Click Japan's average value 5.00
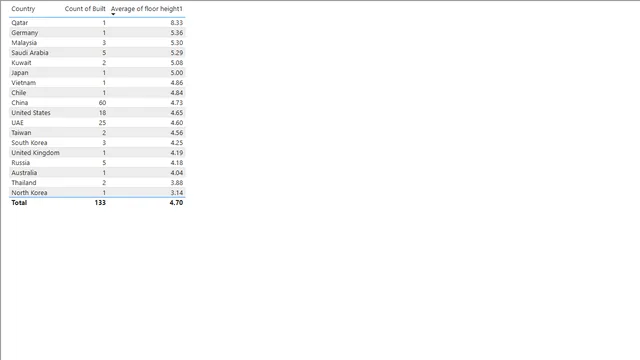 [177, 73]
